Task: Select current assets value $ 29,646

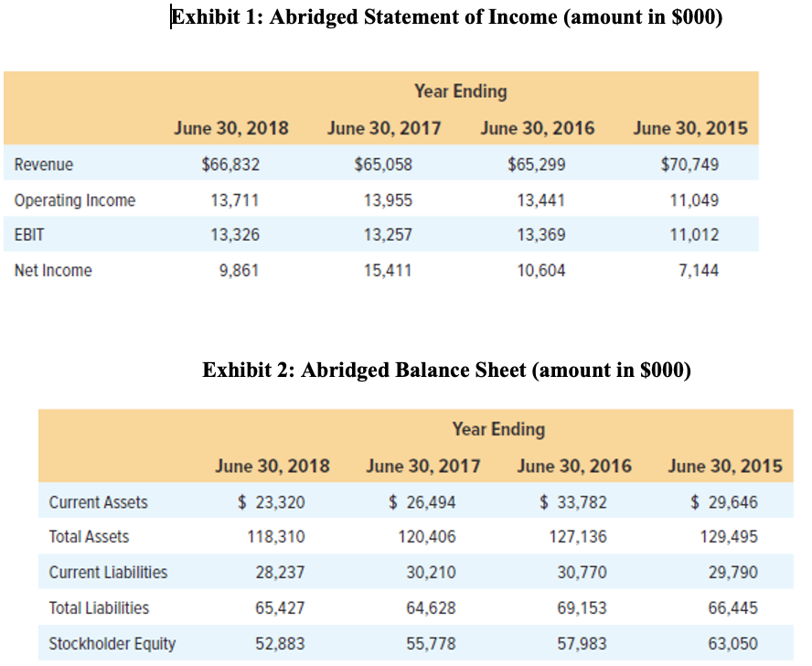Action: tap(724, 502)
